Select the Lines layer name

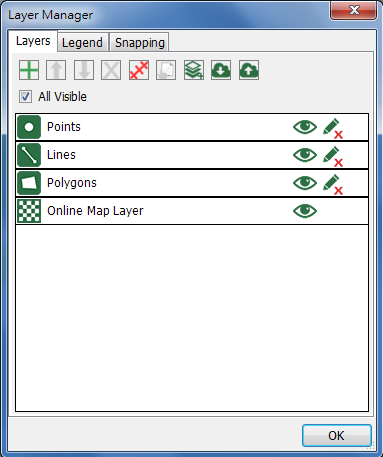pyautogui.click(x=61, y=155)
